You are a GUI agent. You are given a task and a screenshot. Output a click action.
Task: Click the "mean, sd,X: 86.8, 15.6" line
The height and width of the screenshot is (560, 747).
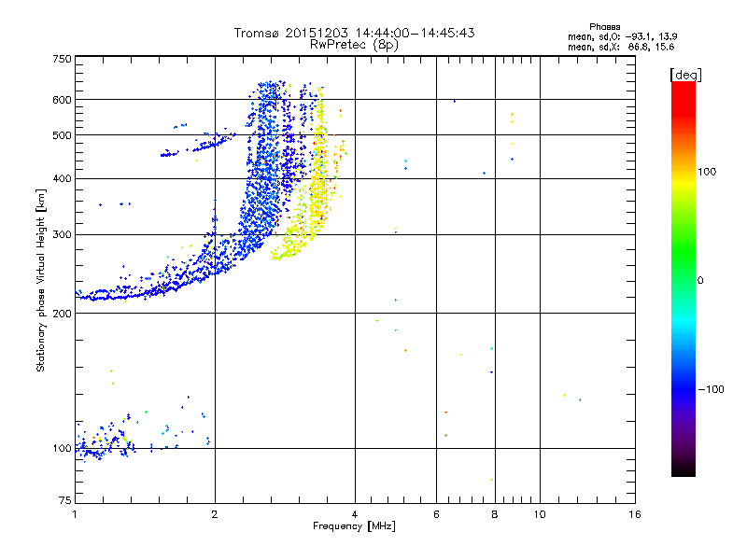coord(621,48)
